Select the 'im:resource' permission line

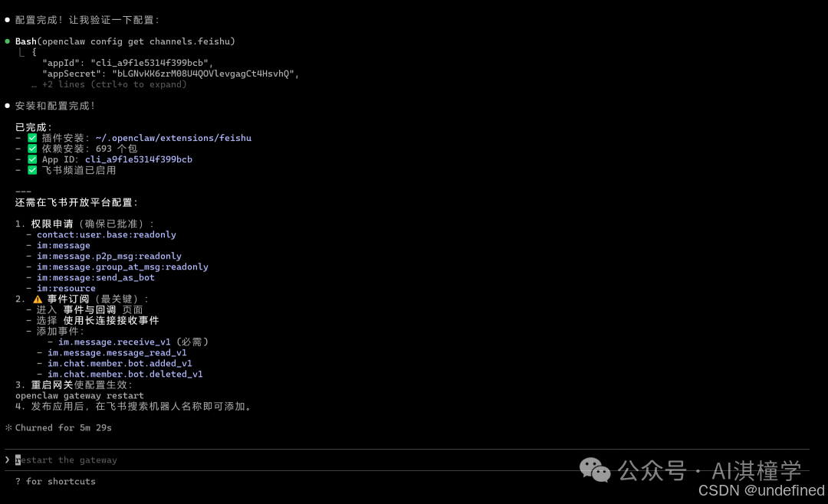[66, 288]
